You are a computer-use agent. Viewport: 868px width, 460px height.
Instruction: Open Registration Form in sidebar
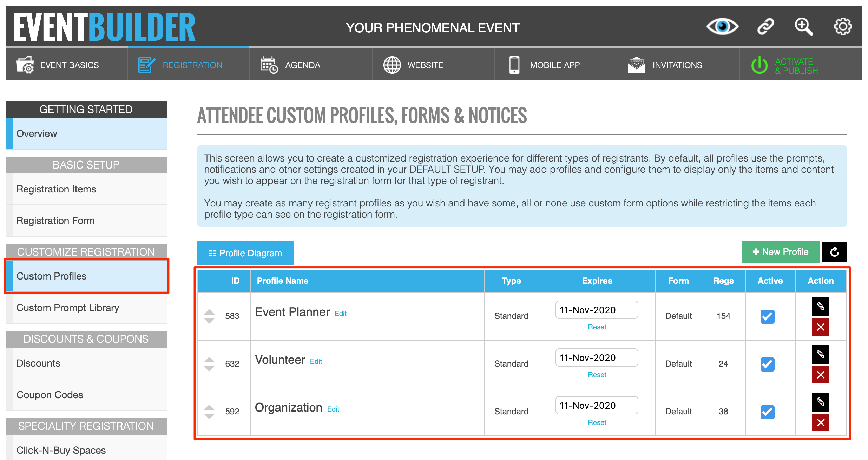pyautogui.click(x=86, y=221)
